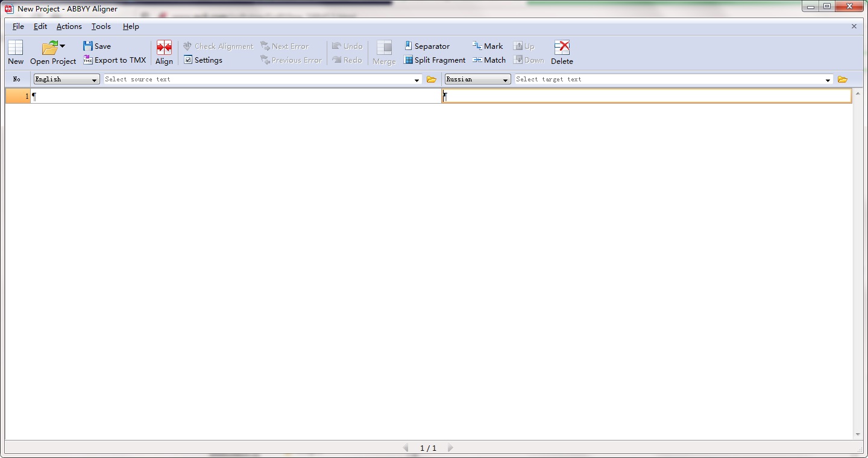
Task: Click into source text cell of row 1
Action: tap(236, 96)
